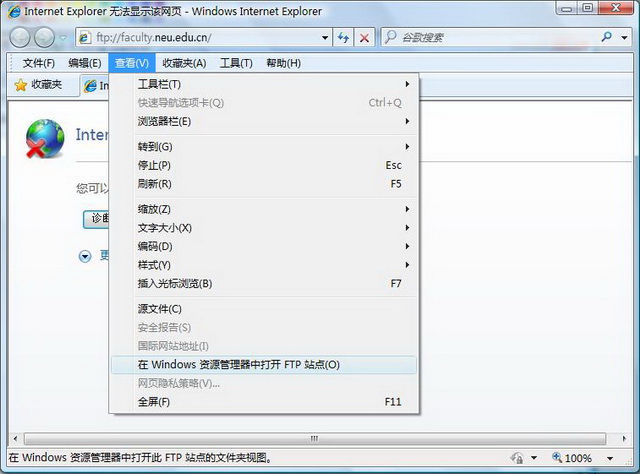The height and width of the screenshot is (474, 640).
Task: Expand the 工具栏(T) submenu
Action: [x=264, y=84]
